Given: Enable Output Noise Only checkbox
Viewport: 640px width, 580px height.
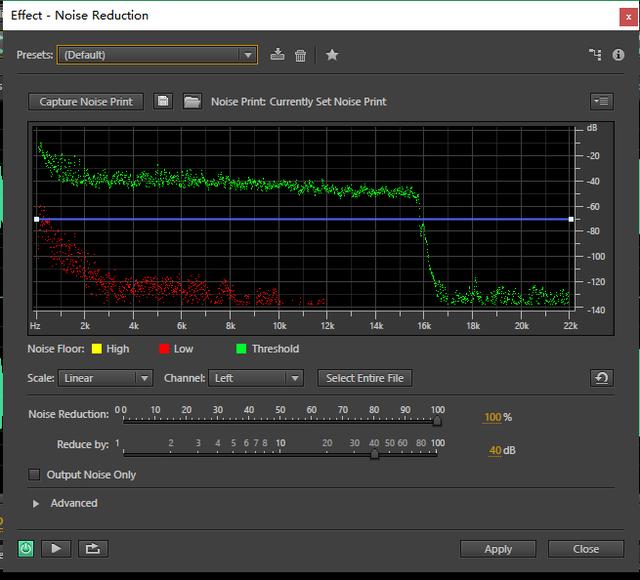Looking at the screenshot, I should [34, 475].
